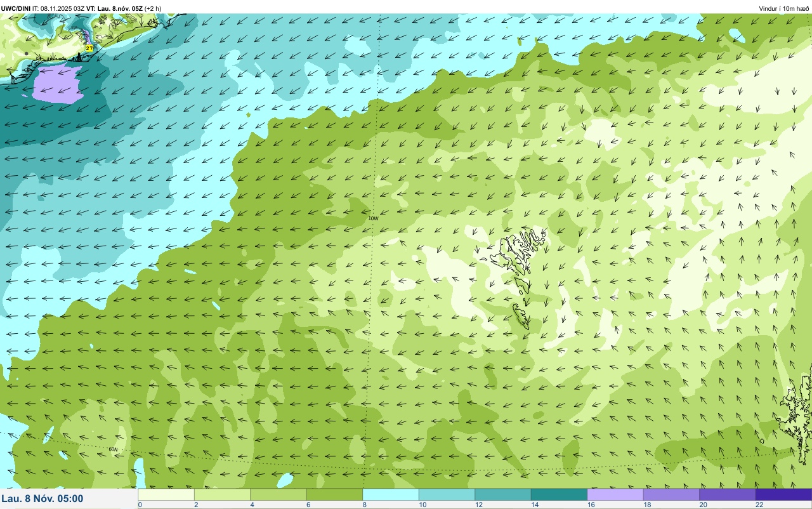Click the 'Lau. 8 Nóv. 05:00' date label
Image resolution: width=812 pixels, height=509 pixels.
[x=43, y=498]
